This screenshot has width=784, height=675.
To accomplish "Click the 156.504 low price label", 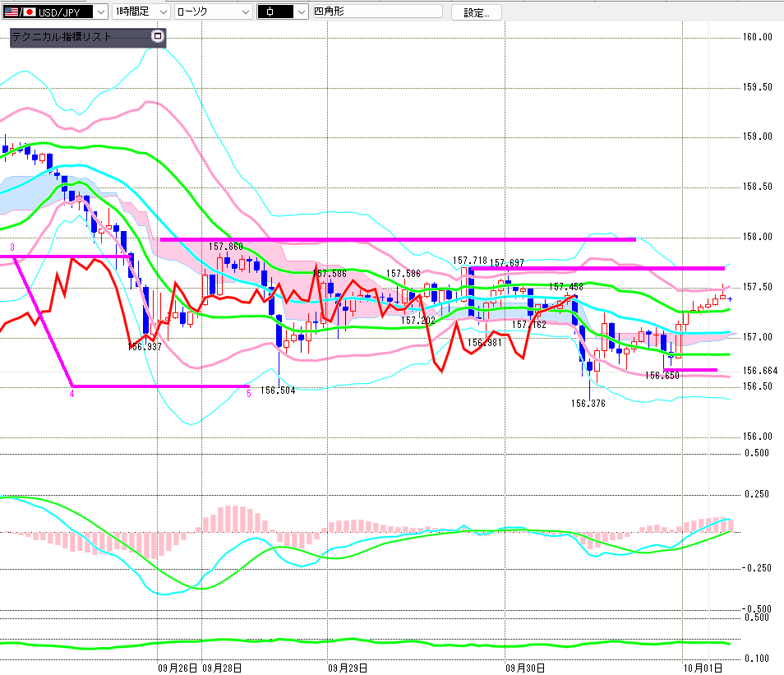I will [x=278, y=391].
